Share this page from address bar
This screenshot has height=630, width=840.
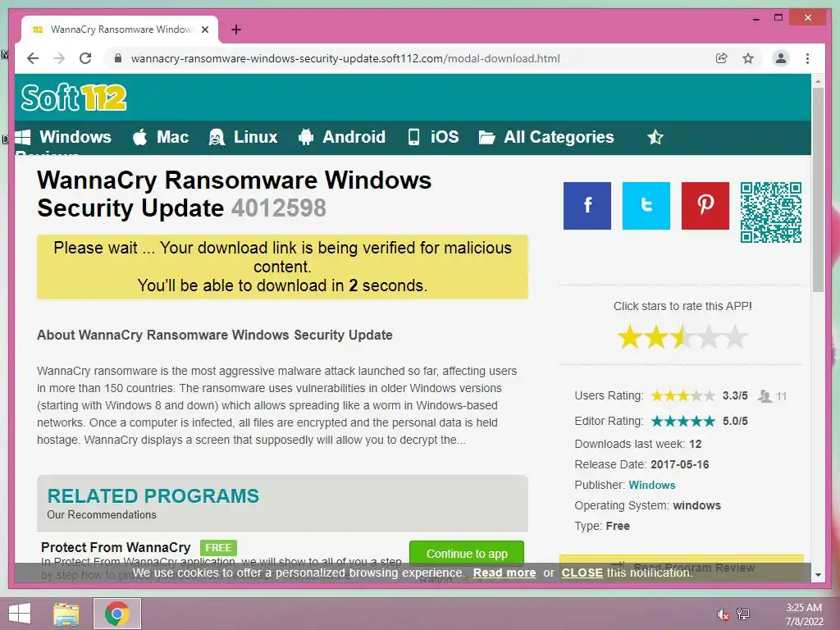[722, 58]
